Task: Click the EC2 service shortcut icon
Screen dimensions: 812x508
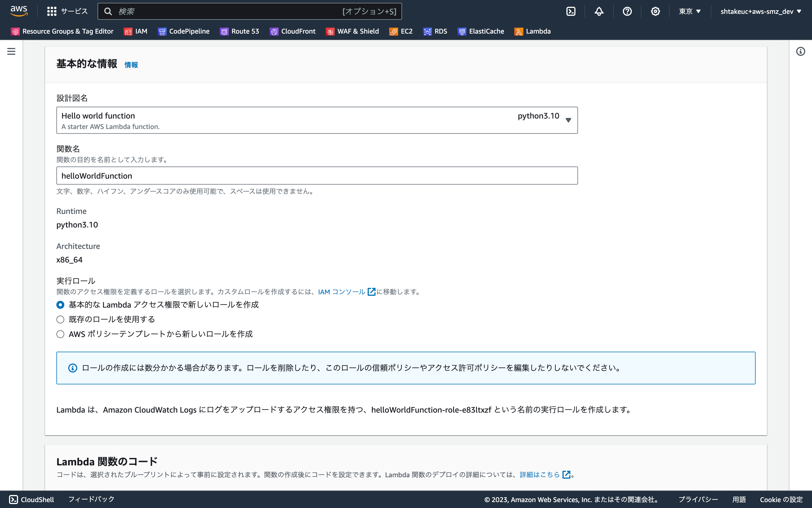Action: (x=394, y=32)
